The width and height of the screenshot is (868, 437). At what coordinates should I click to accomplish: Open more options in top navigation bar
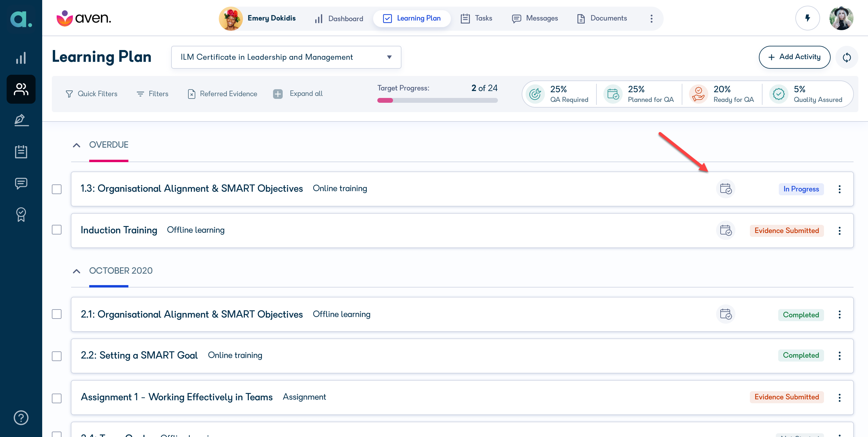(651, 18)
